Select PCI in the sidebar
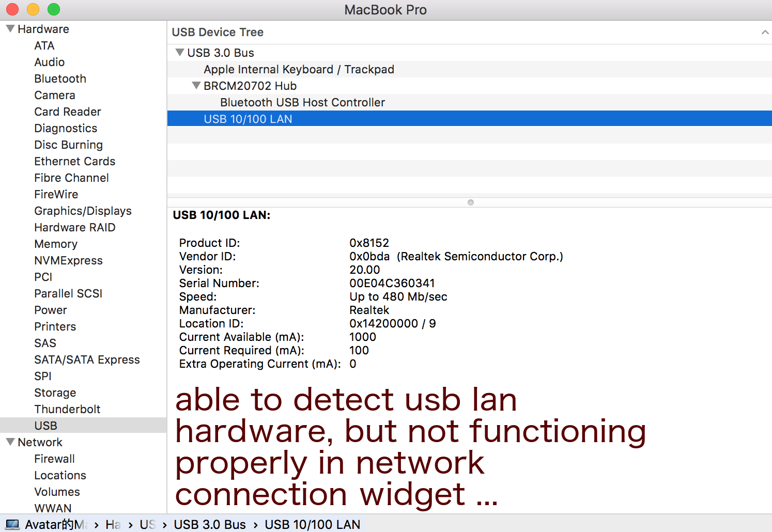This screenshot has width=772, height=532. click(x=43, y=277)
